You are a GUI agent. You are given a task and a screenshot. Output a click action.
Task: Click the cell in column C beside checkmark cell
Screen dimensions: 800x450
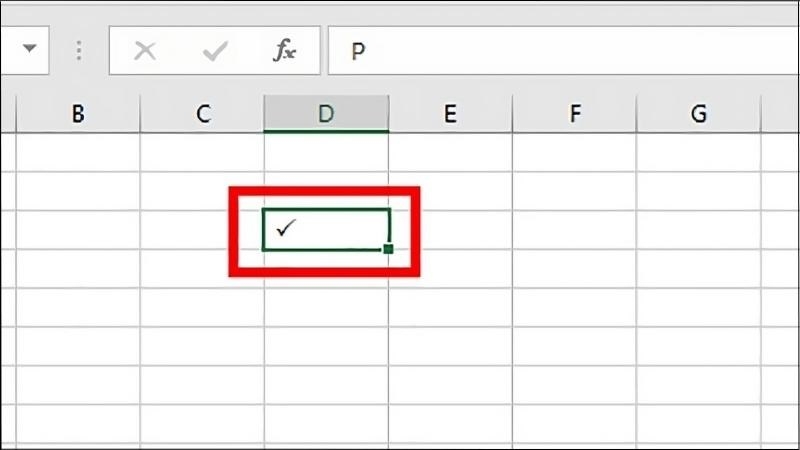pyautogui.click(x=203, y=230)
